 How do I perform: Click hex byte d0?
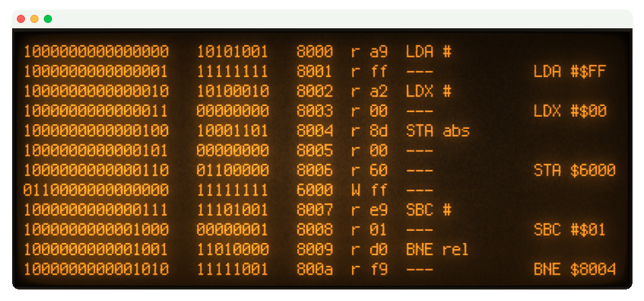pyautogui.click(x=379, y=250)
